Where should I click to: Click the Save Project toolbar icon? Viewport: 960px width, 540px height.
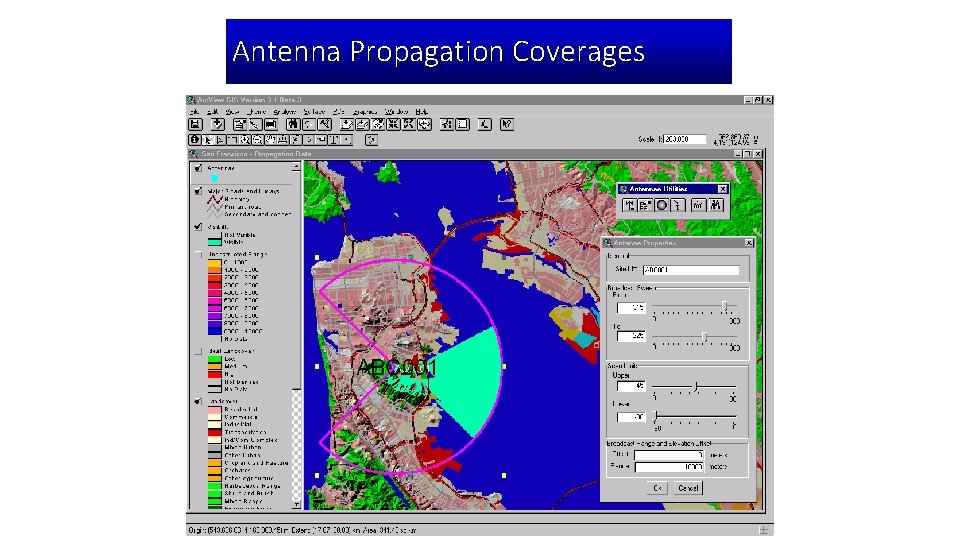(x=195, y=124)
